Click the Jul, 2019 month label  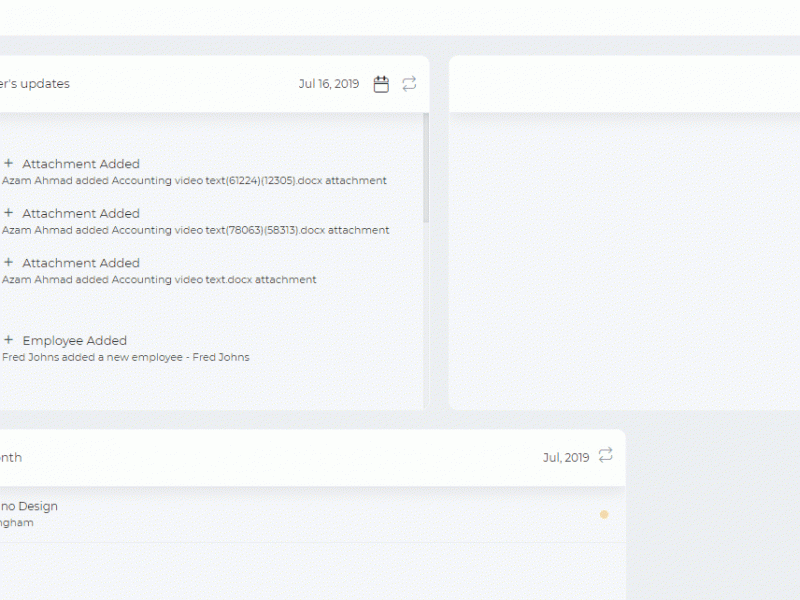[566, 458]
